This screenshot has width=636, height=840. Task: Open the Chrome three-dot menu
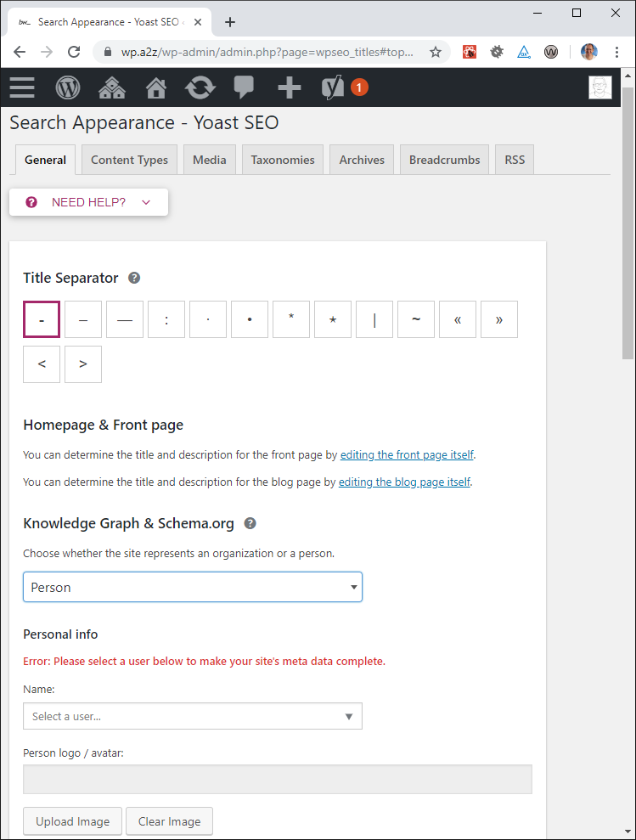click(x=616, y=52)
